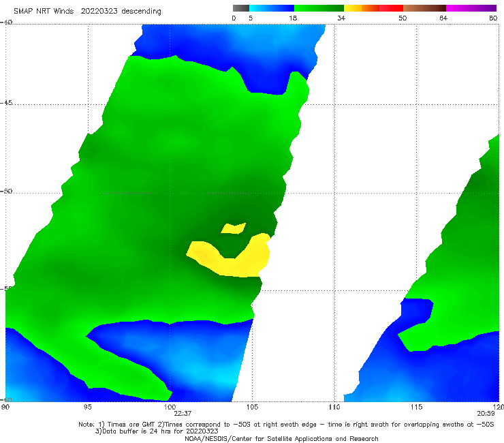504x443 pixels.
Task: Click the "NOAA/NESDIS/Center for Satellite Applications" credit line
Action: [281, 438]
